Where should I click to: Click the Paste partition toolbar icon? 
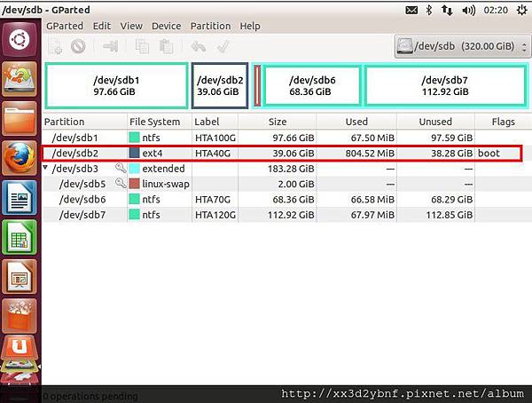pos(166,46)
